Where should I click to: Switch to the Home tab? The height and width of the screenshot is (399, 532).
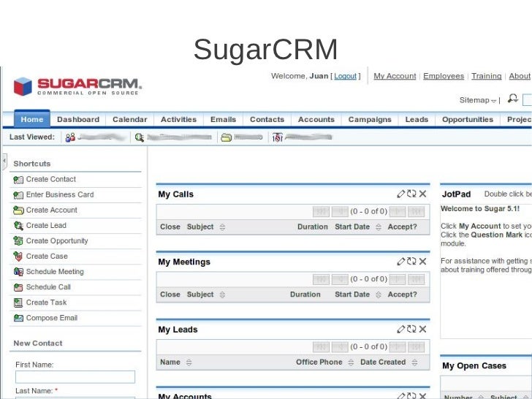[x=32, y=119]
